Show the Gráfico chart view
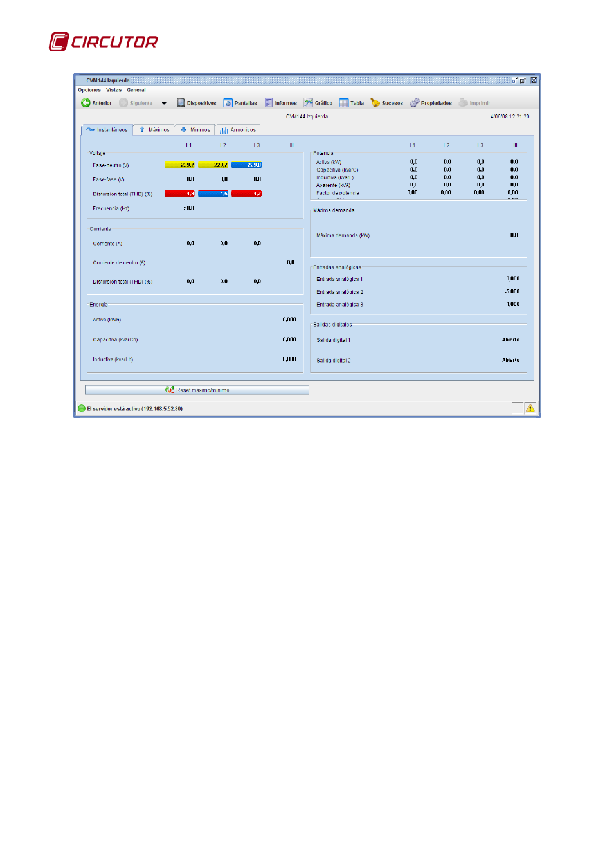 318,103
